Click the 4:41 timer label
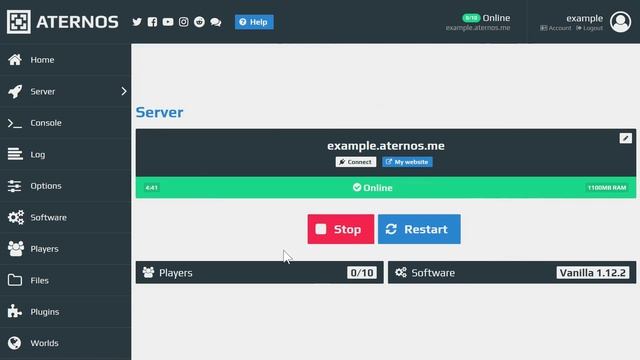 [x=151, y=188]
